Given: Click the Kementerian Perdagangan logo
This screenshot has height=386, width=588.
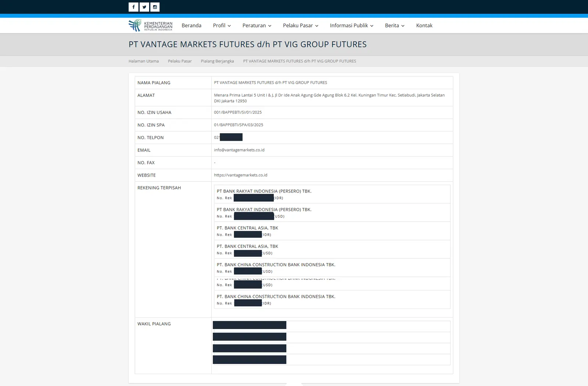Looking at the screenshot, I should 151,25.
